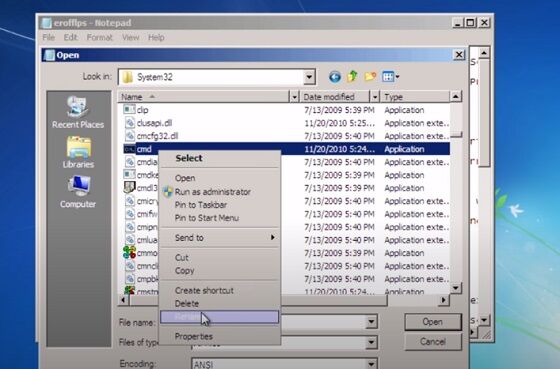Open the Name column filter dropdown
The width and height of the screenshot is (560, 369).
294,97
